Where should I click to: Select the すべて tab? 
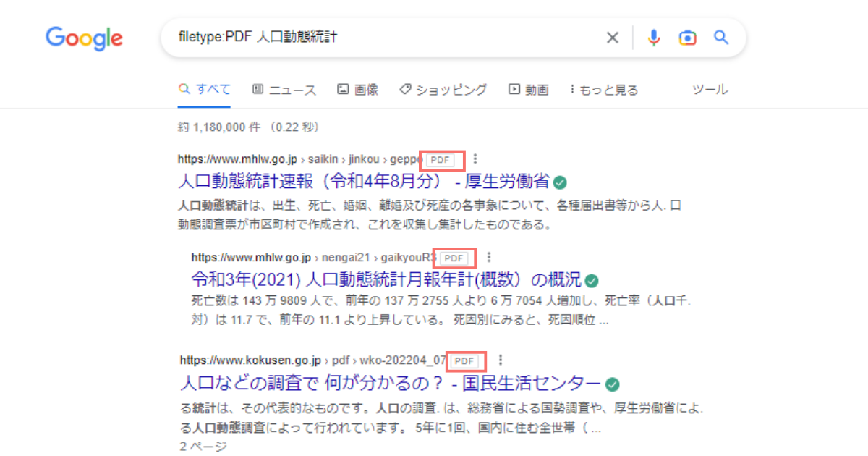tap(205, 90)
